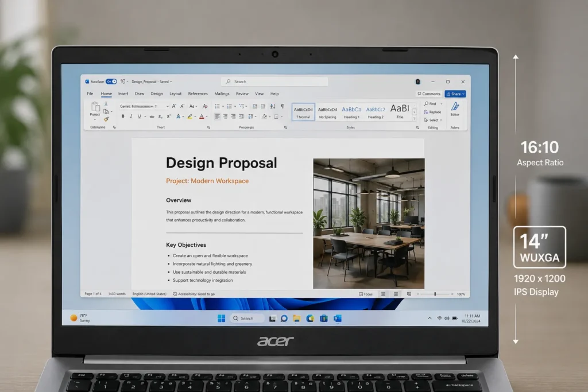Apply the No Spacing style
588x392 pixels.
327,112
